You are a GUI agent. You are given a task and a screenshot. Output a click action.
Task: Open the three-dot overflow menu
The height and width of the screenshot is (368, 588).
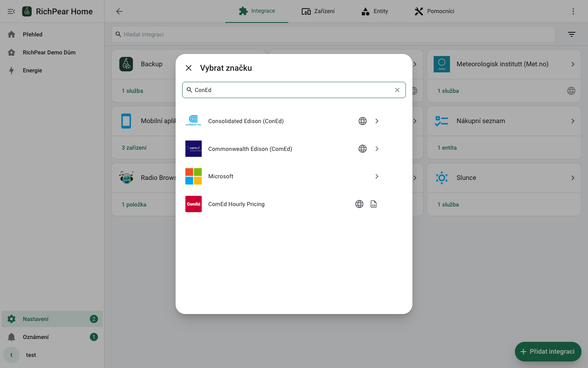point(573,11)
